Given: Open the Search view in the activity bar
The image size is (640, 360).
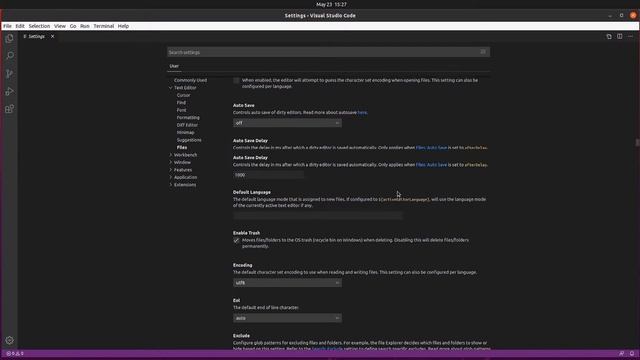Looking at the screenshot, I should click(x=9, y=56).
